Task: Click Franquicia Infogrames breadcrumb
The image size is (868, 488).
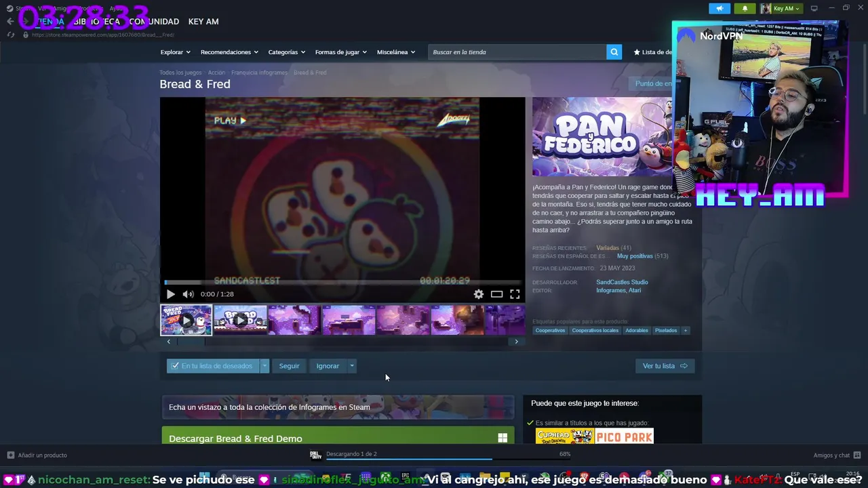Action: pos(259,73)
